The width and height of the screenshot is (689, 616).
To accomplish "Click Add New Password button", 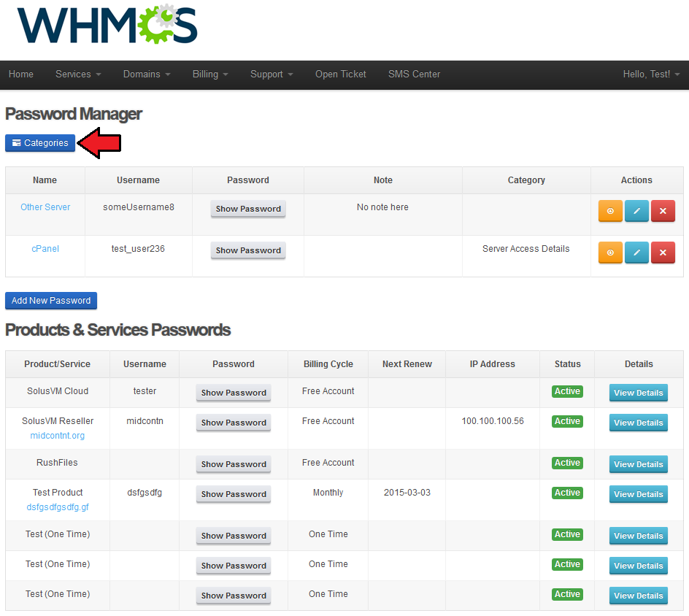I will (51, 301).
